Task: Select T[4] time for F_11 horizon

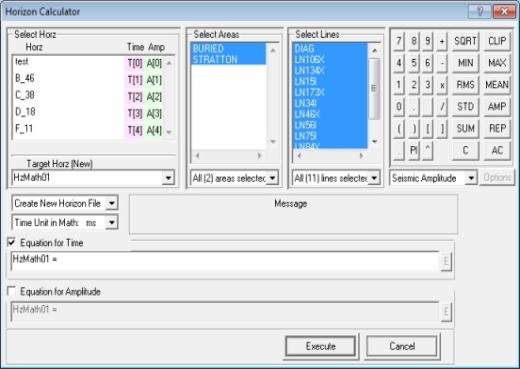Action: tap(135, 130)
